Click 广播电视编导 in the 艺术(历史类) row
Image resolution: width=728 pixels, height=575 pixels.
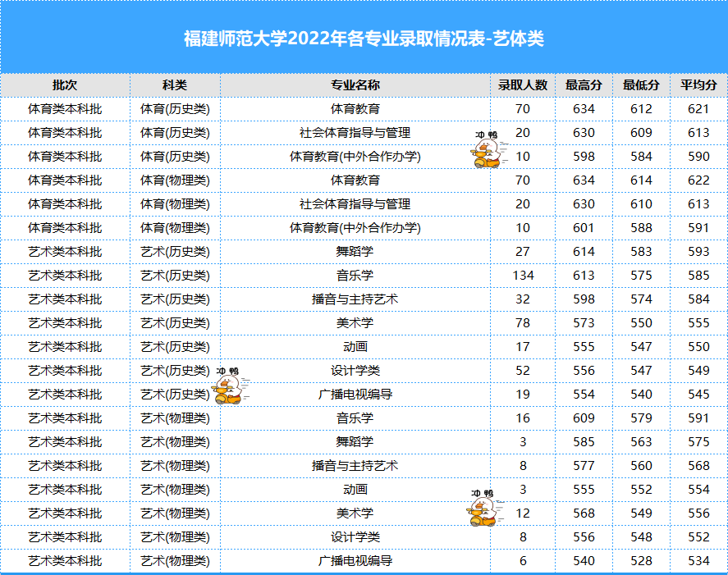click(x=355, y=395)
